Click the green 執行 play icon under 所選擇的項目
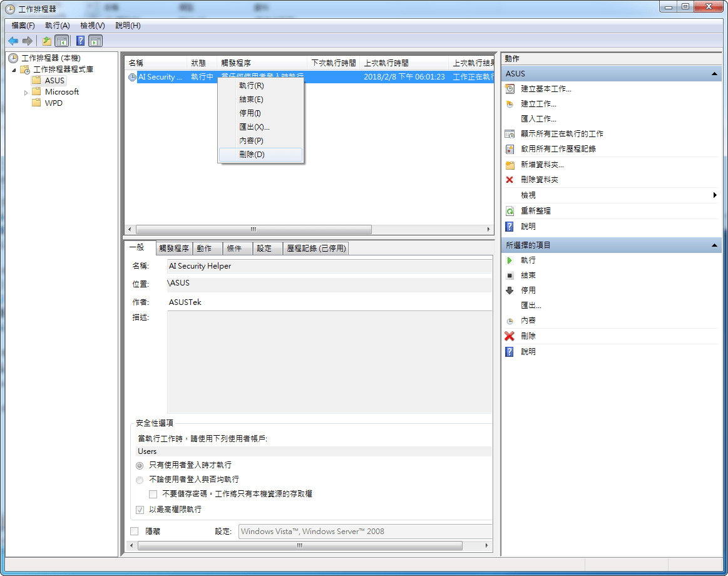This screenshot has height=576, width=728. pyautogui.click(x=510, y=260)
